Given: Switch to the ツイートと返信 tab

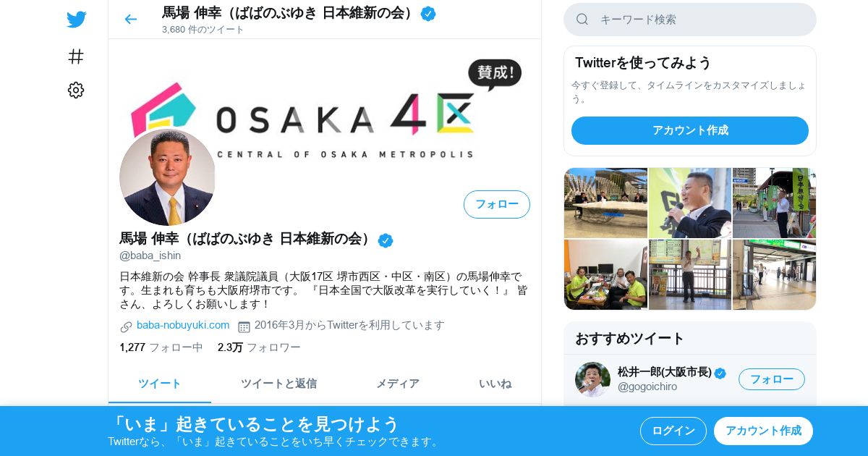Looking at the screenshot, I should 278,384.
